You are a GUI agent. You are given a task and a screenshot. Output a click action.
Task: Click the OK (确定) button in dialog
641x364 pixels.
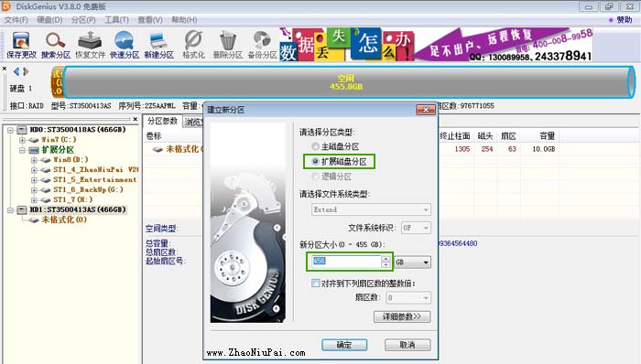click(344, 345)
